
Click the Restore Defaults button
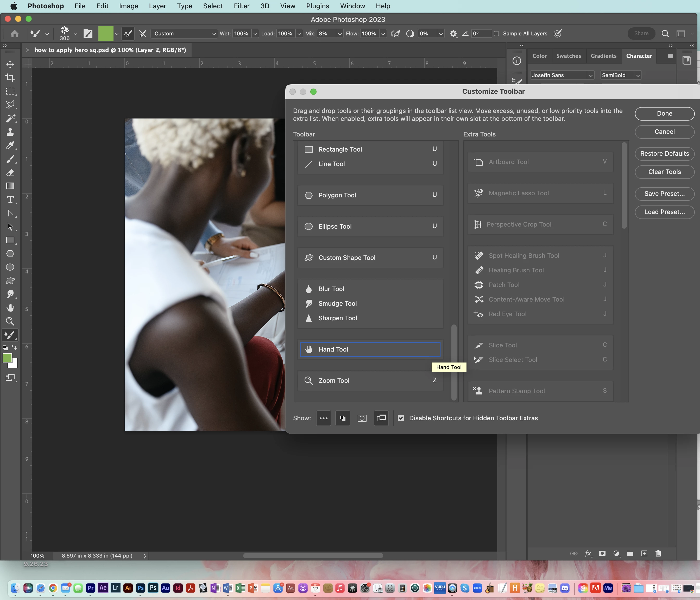664,153
